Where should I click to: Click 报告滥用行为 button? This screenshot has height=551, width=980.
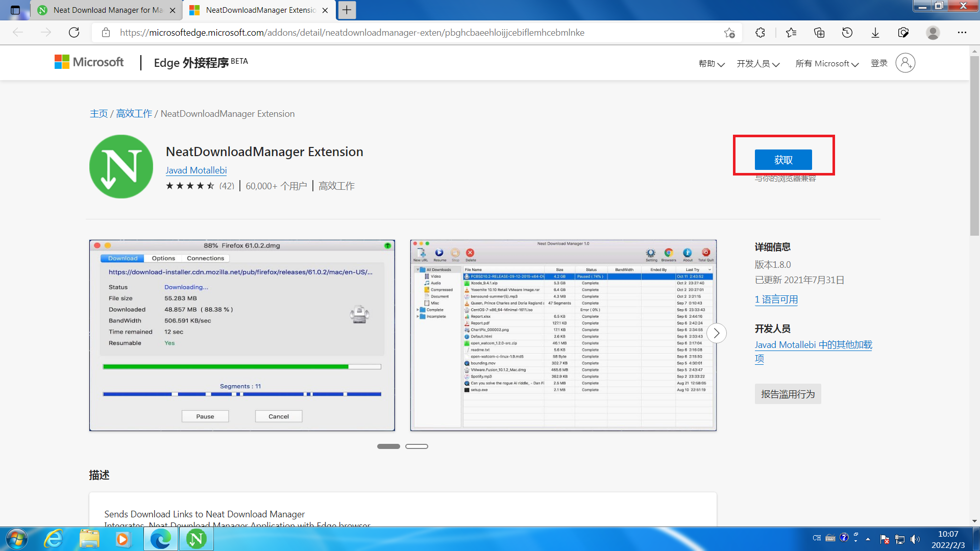coord(788,394)
